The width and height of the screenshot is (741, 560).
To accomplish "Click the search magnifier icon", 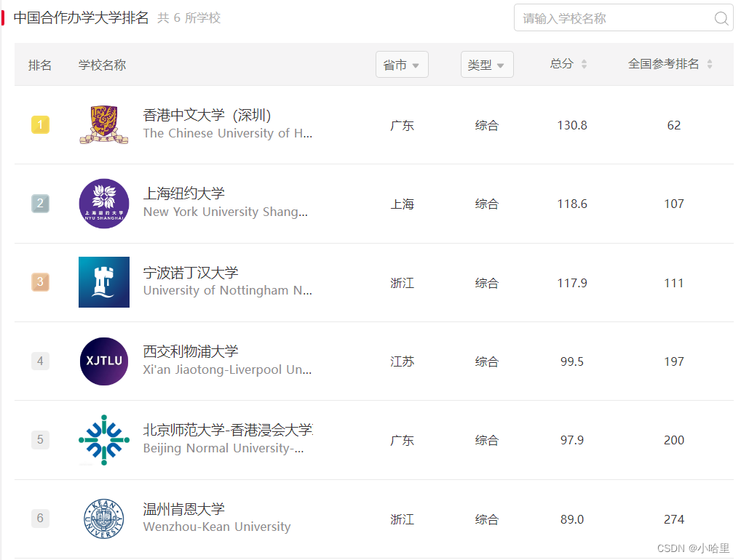I will pyautogui.click(x=721, y=18).
